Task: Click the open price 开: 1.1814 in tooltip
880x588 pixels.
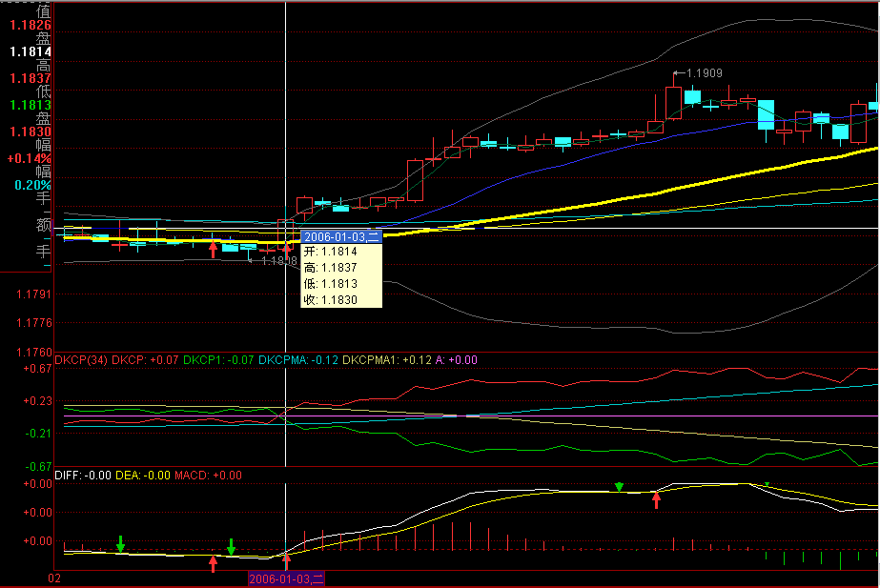Action: click(x=330, y=252)
